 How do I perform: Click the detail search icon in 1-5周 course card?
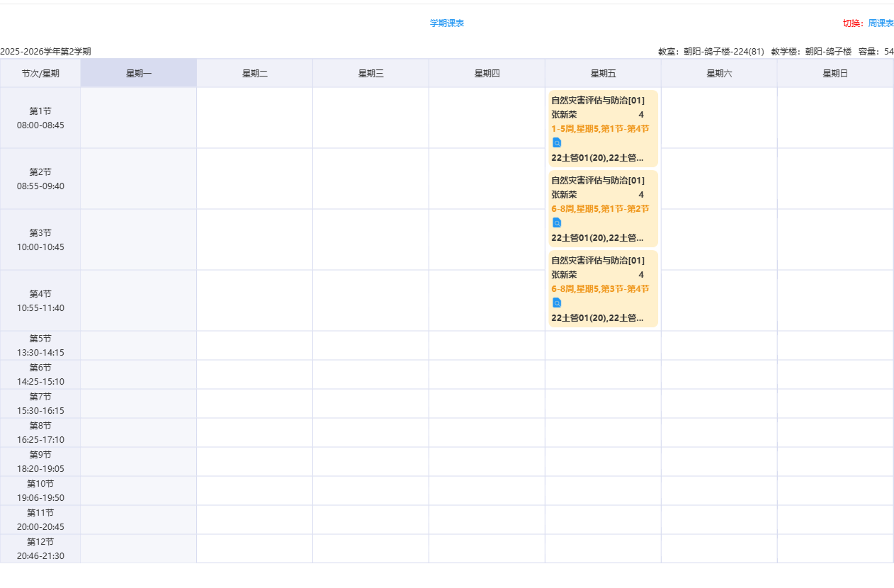(557, 143)
